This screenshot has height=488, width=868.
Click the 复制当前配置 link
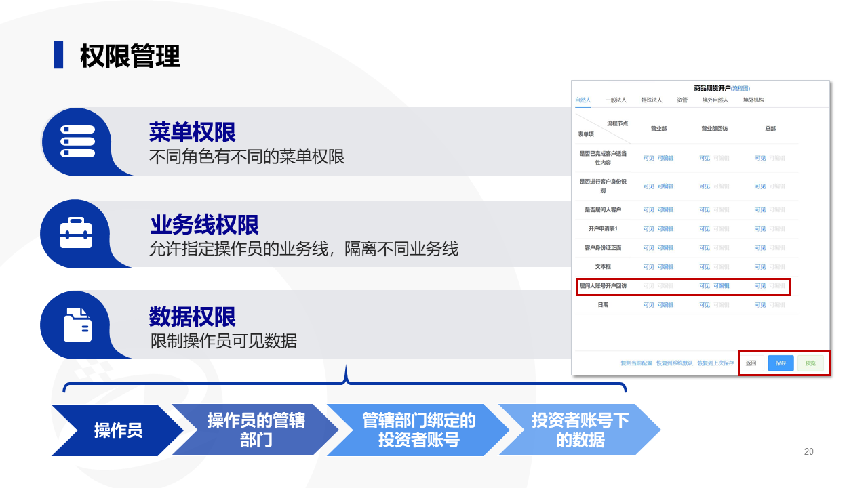[636, 363]
